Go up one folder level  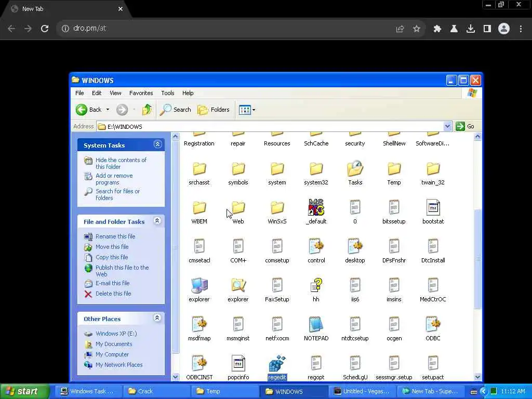(147, 110)
